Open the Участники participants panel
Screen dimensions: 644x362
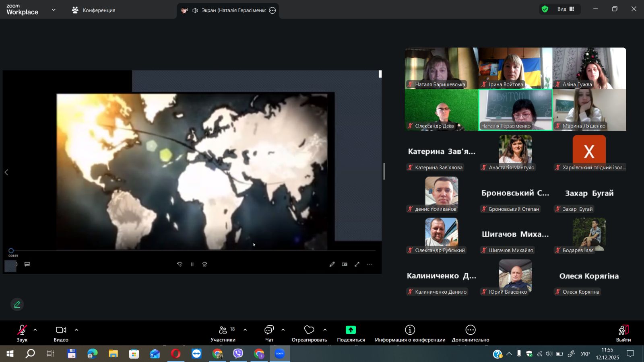[x=223, y=333]
